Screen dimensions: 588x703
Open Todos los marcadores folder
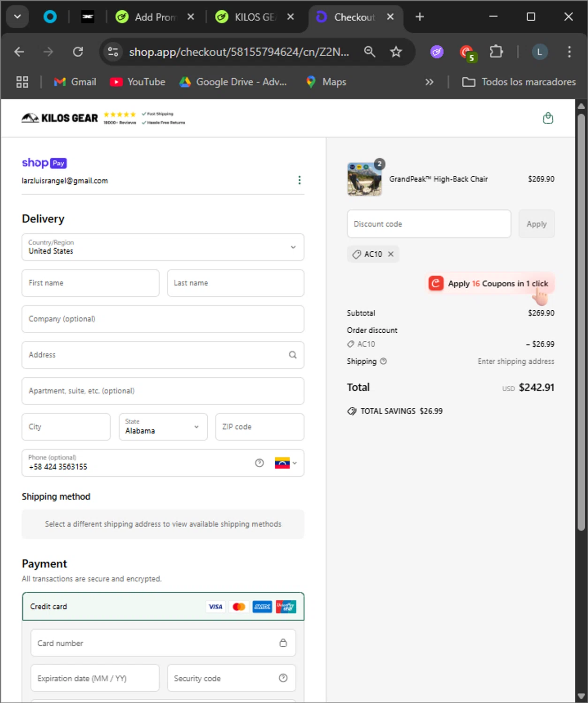coord(519,82)
